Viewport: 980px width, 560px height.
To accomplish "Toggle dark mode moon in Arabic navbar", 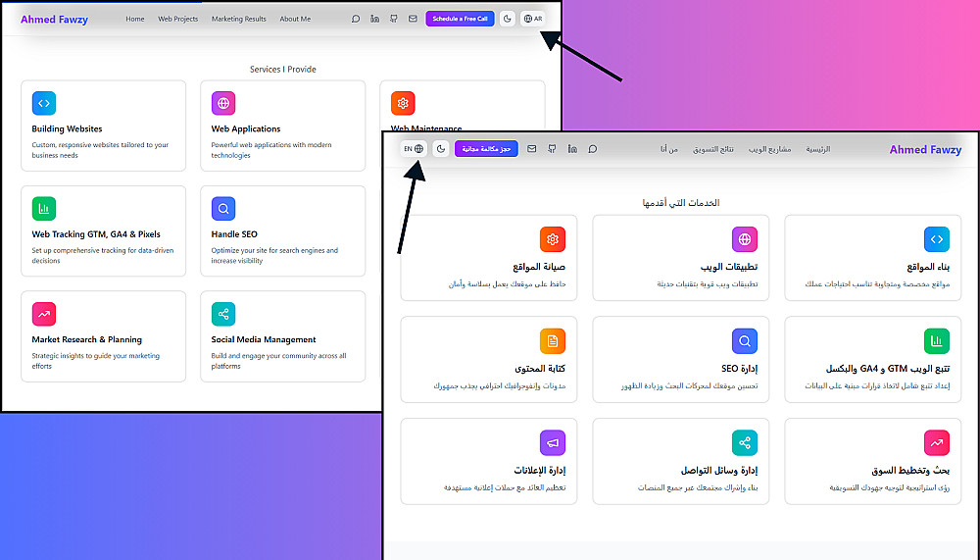I will coord(441,149).
